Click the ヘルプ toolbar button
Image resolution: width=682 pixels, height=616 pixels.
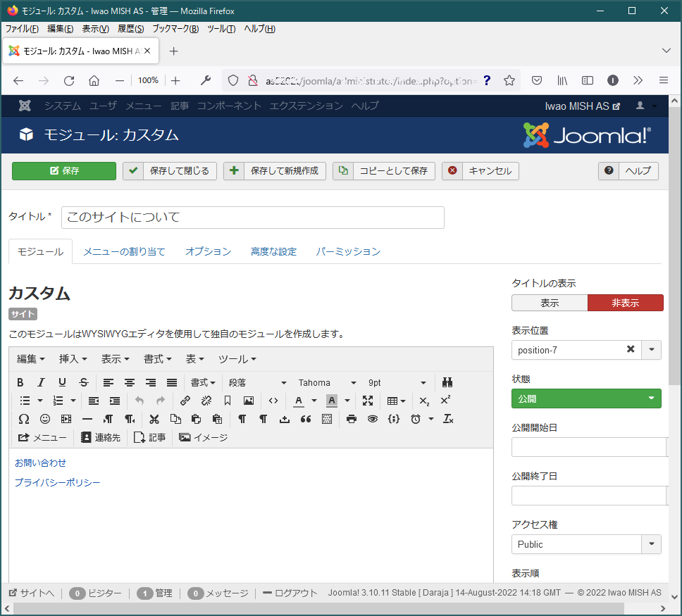(x=628, y=171)
